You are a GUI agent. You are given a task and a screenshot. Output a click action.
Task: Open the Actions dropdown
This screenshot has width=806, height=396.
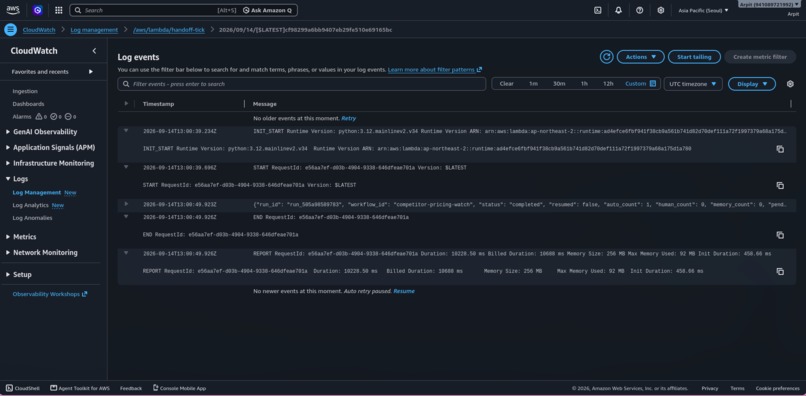640,57
